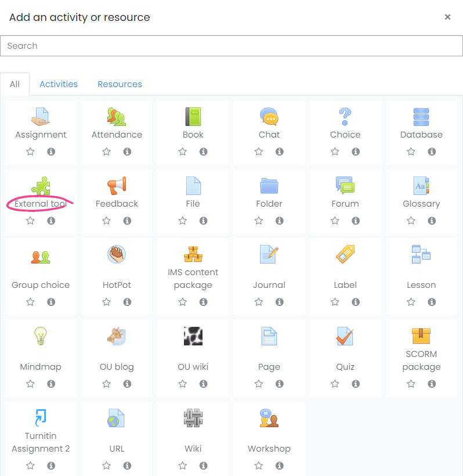Screen dimensions: 463x476
Task: Show info for the Glossary activity
Action: (432, 221)
